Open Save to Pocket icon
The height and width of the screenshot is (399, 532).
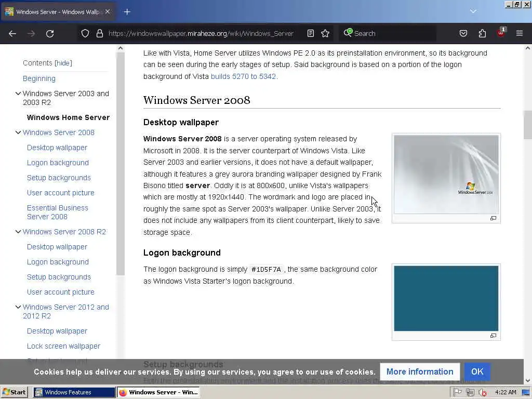(x=463, y=33)
